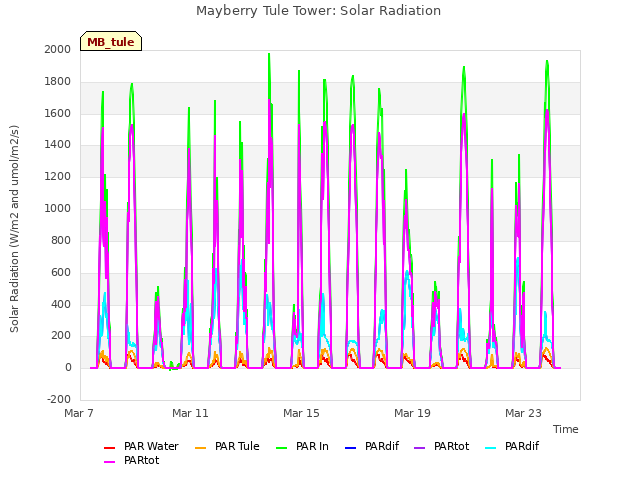
Task: Toggle the PAR Water legend entry
Action: [x=141, y=447]
